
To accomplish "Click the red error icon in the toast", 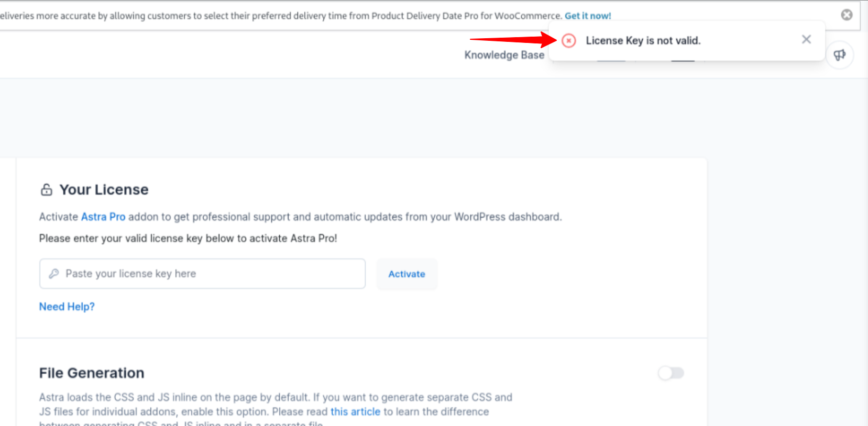I will pos(568,40).
